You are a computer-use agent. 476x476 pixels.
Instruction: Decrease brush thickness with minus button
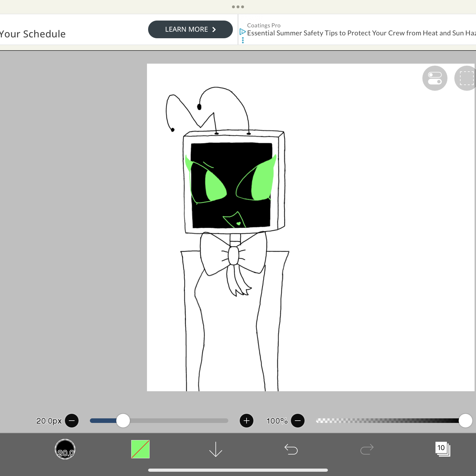[72, 421]
